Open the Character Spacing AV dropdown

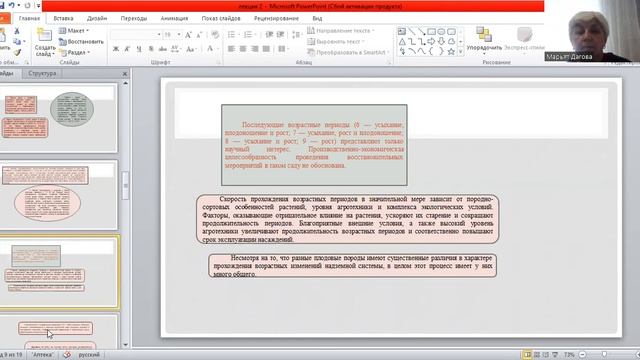point(176,49)
